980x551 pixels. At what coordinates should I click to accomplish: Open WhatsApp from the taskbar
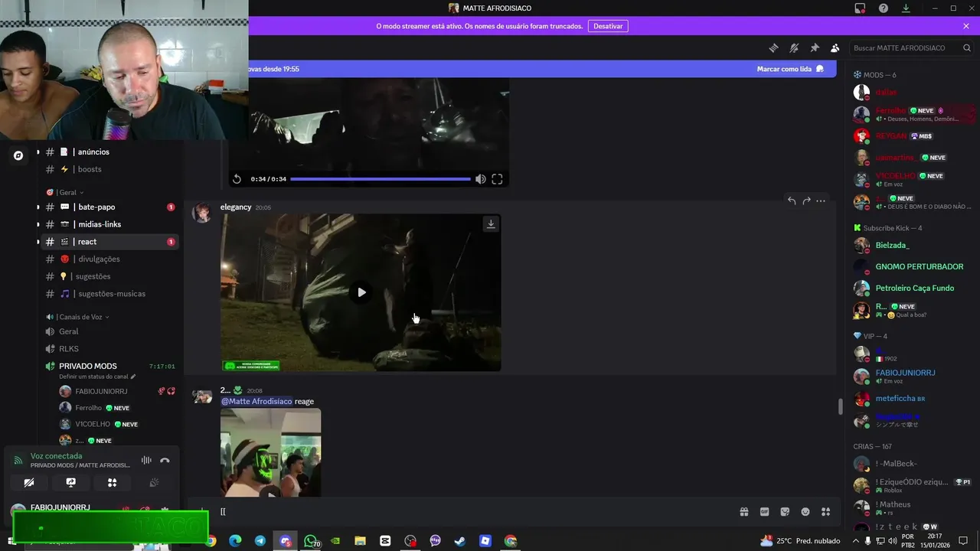click(310, 541)
